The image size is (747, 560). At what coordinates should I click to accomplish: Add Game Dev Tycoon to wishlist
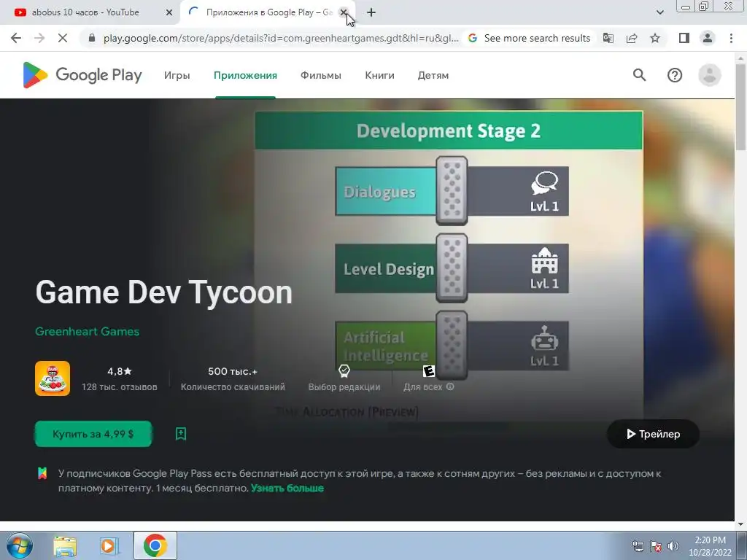pyautogui.click(x=181, y=434)
